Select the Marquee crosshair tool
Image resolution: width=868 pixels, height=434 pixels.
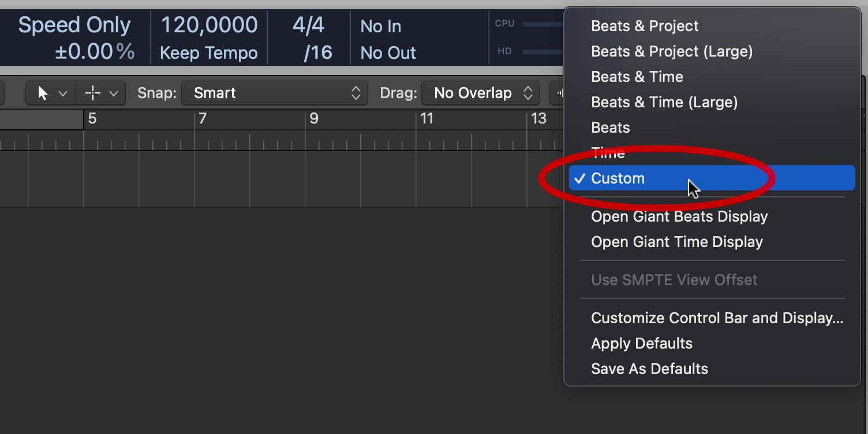pyautogui.click(x=93, y=93)
